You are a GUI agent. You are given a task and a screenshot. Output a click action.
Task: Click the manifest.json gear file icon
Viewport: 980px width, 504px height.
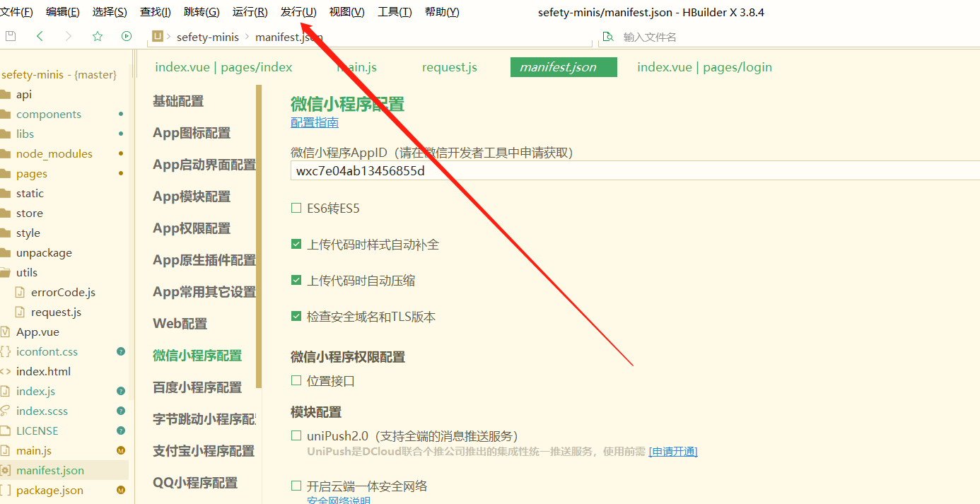coord(5,471)
